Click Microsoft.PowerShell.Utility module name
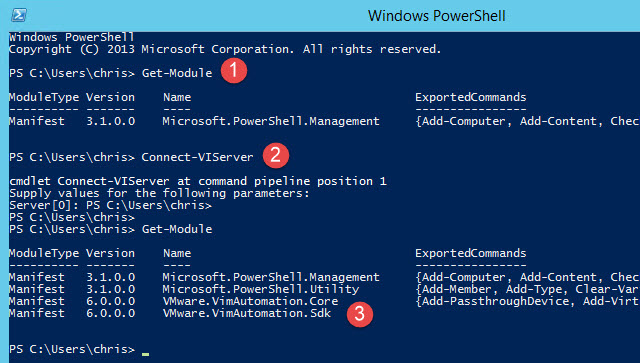 260,289
